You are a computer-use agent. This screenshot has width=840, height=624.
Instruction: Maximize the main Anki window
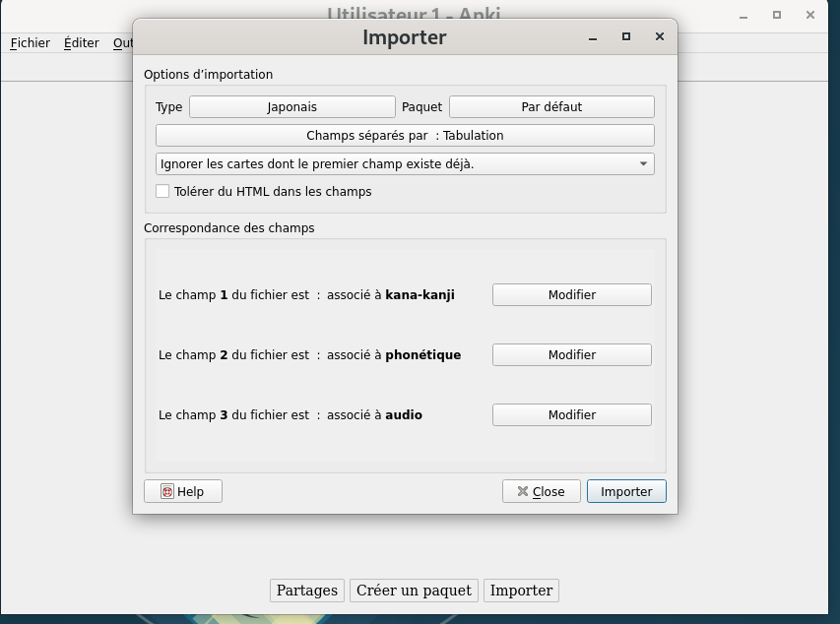[777, 15]
